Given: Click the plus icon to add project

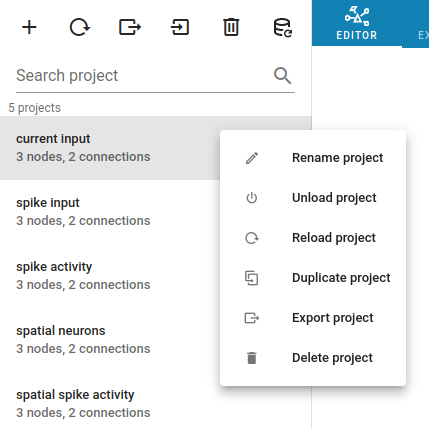Looking at the screenshot, I should click(29, 27).
